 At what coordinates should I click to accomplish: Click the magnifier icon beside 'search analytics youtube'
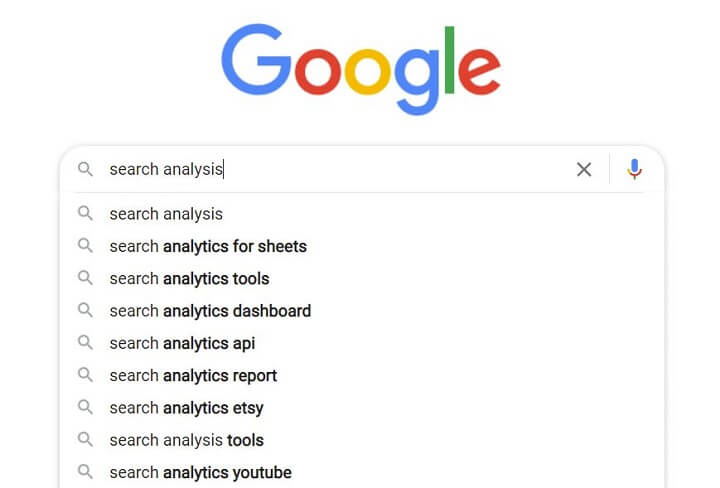tap(85, 472)
